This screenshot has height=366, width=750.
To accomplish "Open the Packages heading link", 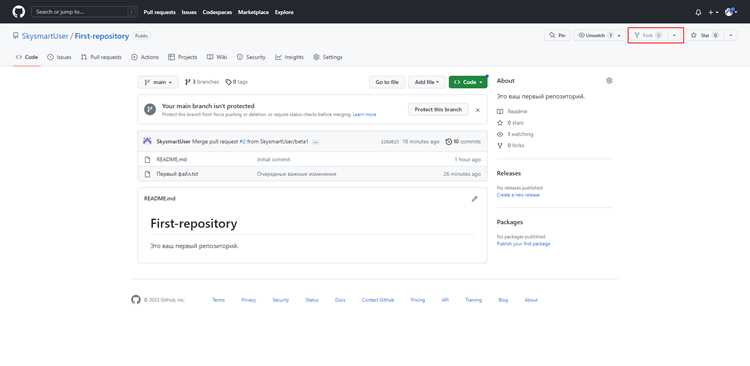I will pos(510,222).
